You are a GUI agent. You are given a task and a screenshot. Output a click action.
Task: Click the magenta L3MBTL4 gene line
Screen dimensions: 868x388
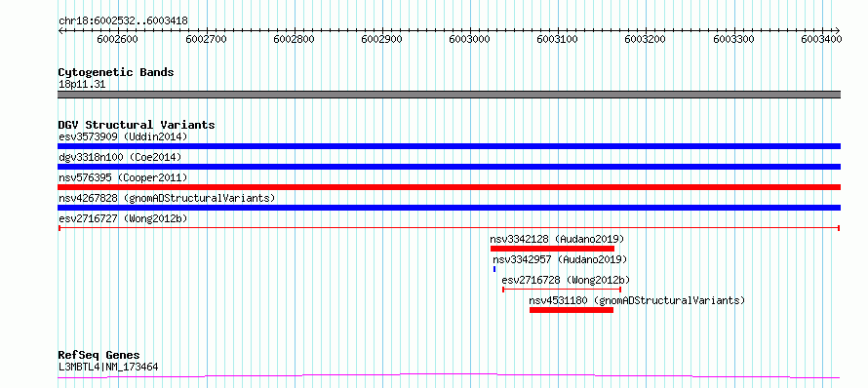click(449, 376)
